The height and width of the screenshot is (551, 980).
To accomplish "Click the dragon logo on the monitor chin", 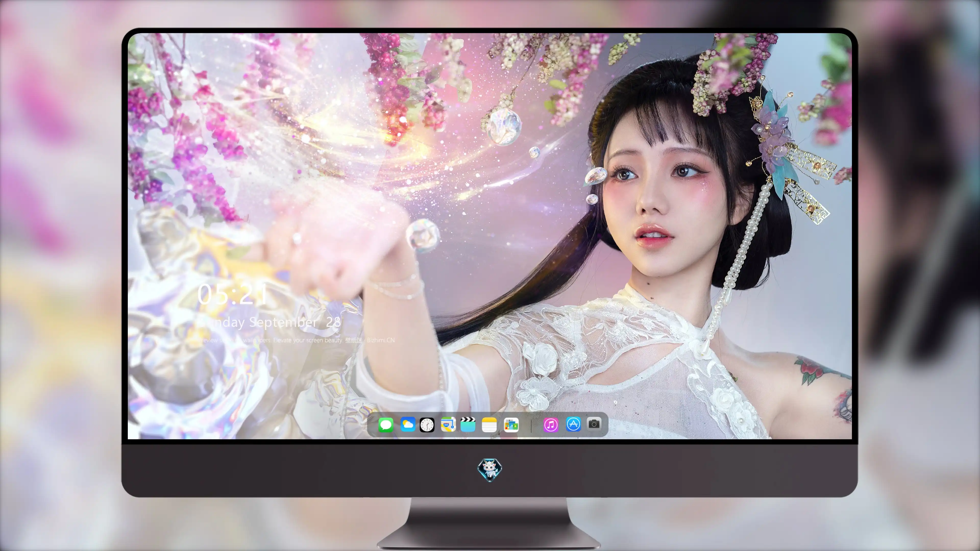I will (x=490, y=470).
